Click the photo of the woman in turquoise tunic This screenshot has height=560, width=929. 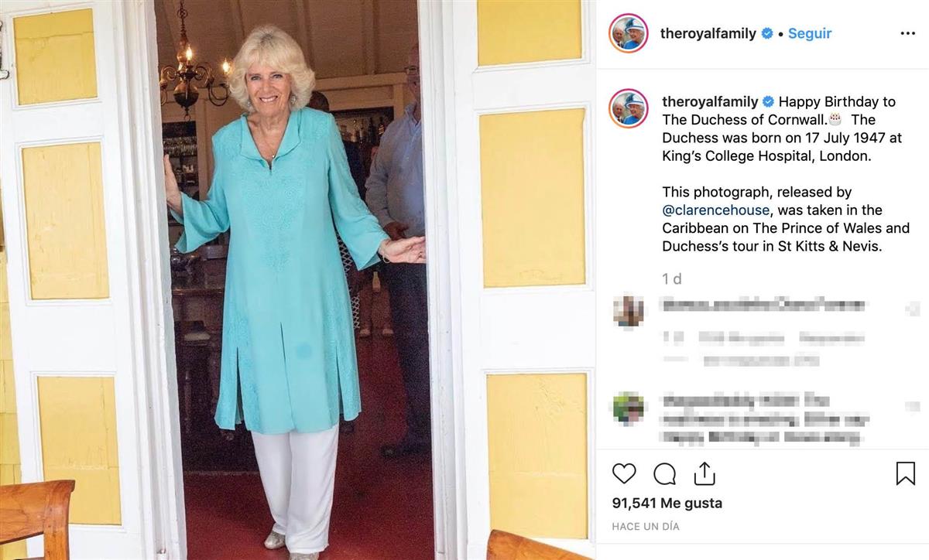(x=298, y=280)
